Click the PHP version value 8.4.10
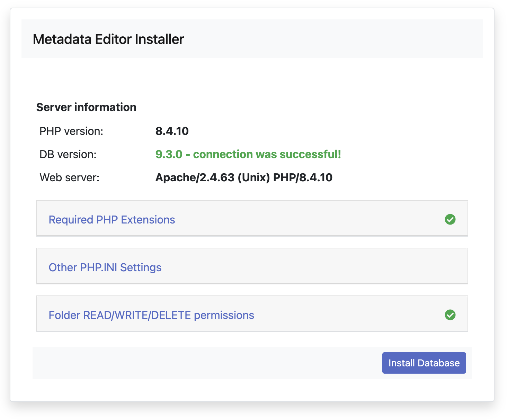 [172, 131]
